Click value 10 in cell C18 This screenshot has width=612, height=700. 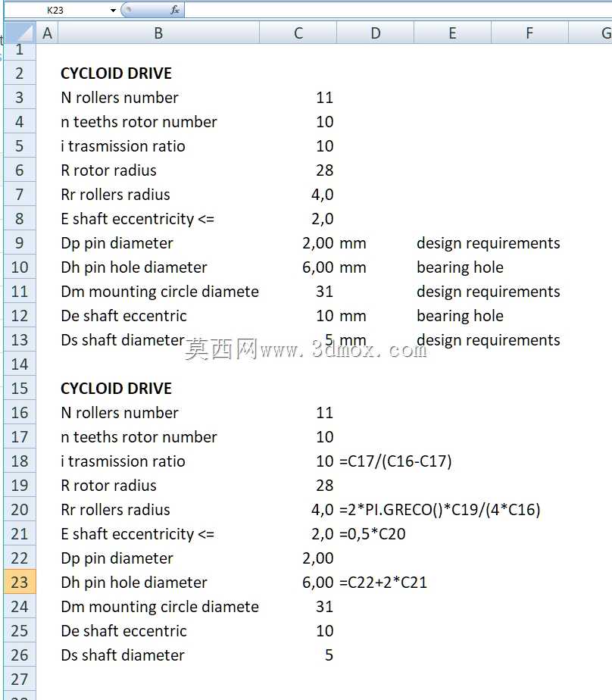[x=324, y=461]
